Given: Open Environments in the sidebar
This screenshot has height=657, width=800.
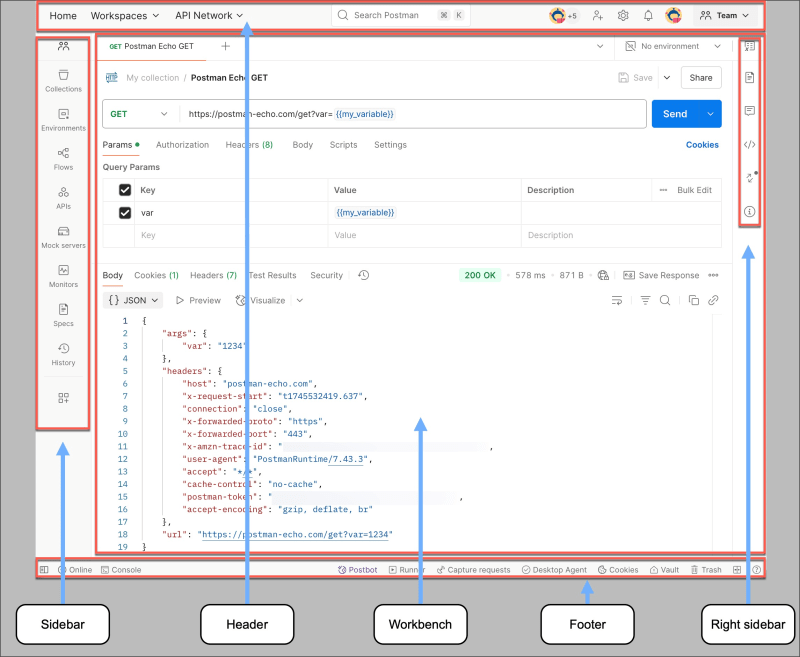Looking at the screenshot, I should point(63,120).
